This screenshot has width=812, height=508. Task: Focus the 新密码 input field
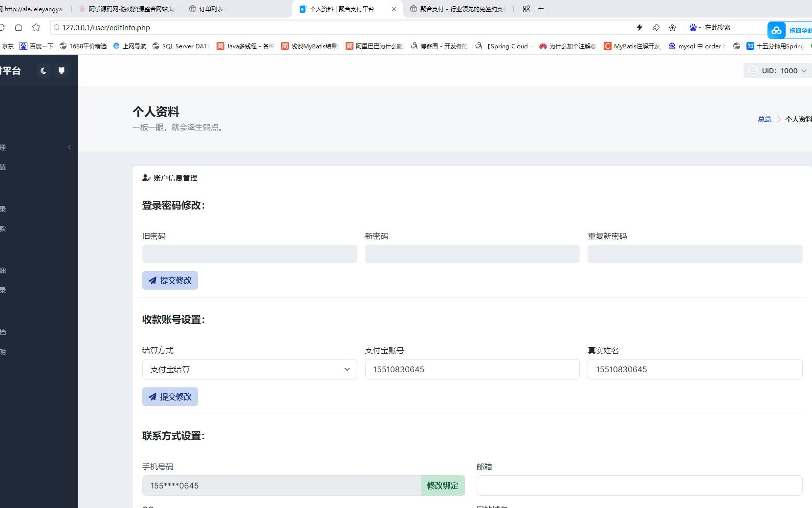coord(472,254)
